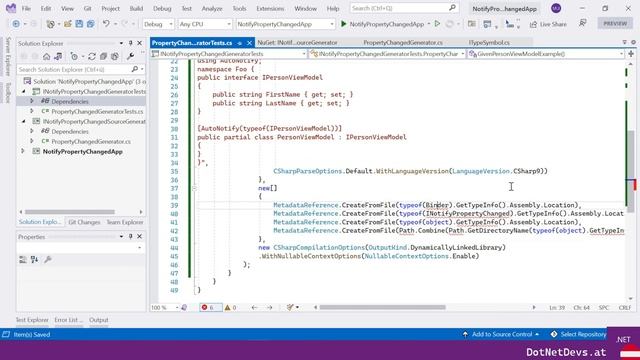Expand NotifyPropertyChangedApp project node

23,151
